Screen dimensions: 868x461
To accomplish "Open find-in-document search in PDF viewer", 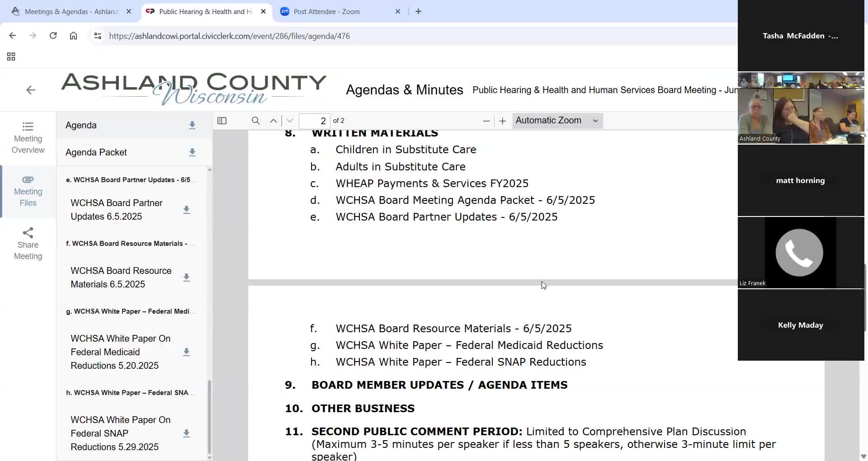I will click(256, 121).
